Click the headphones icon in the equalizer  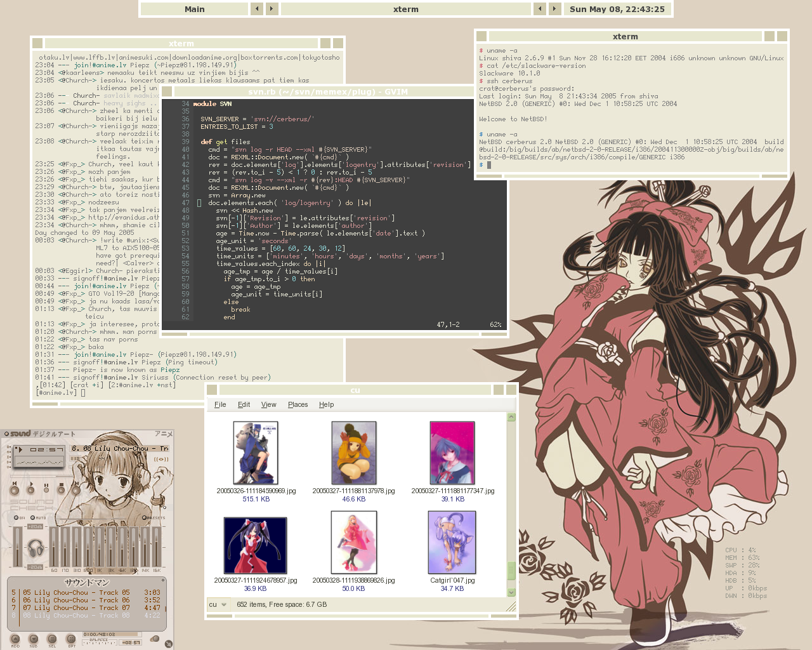pos(36,548)
